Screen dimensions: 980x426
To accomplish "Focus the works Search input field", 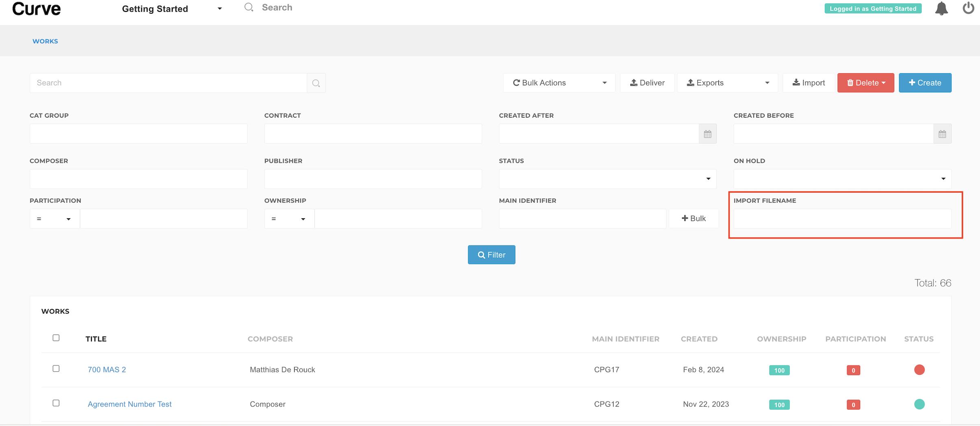I will point(168,83).
